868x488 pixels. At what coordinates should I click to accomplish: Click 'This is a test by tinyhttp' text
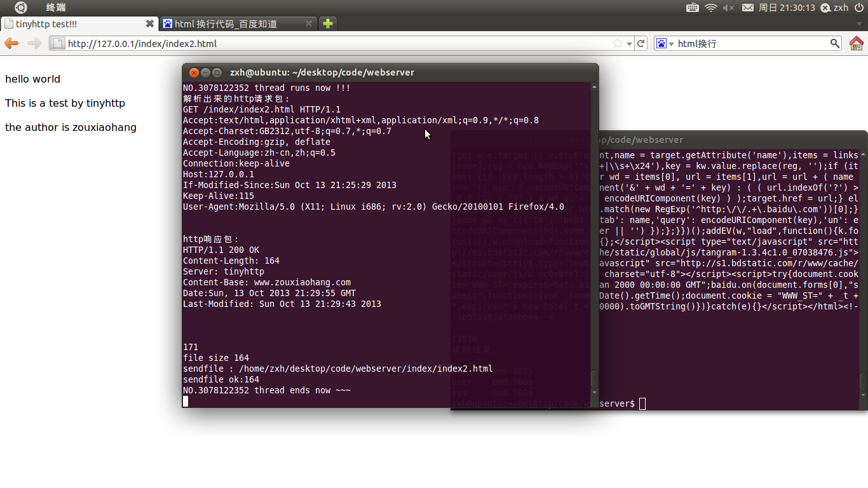(65, 103)
